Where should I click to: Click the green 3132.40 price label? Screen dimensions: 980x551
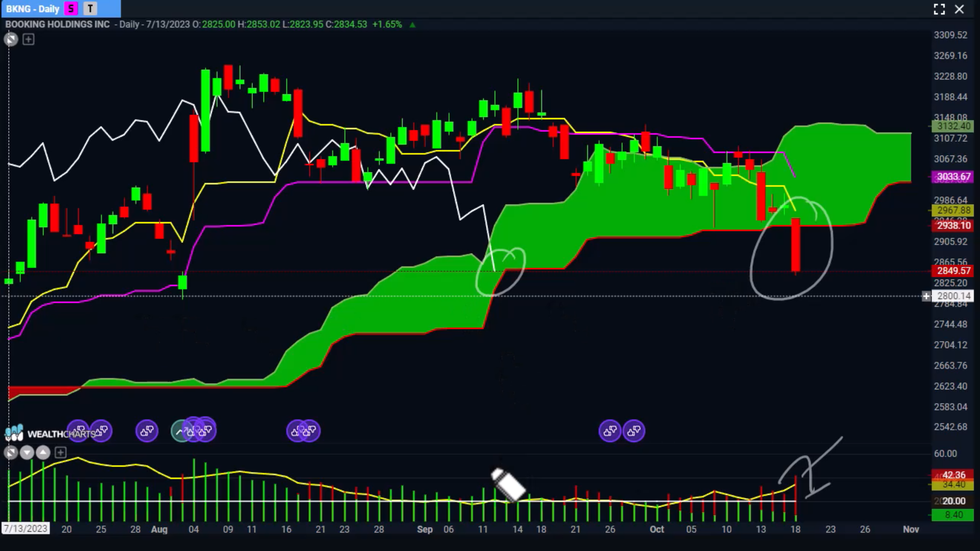tap(952, 126)
